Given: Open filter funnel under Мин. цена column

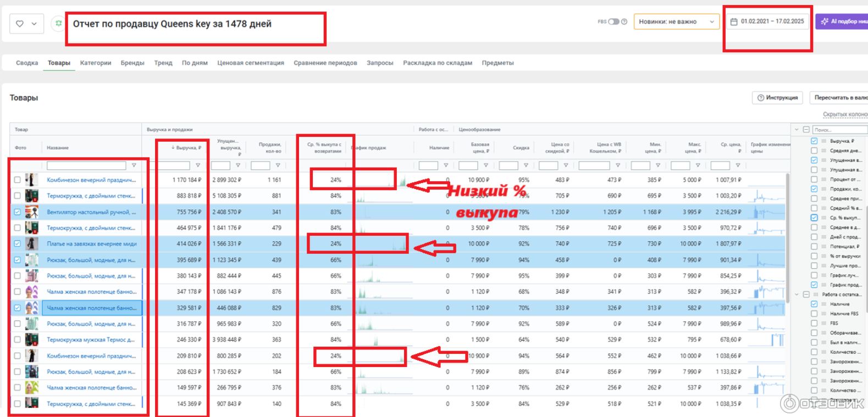Looking at the screenshot, I should click(x=658, y=165).
